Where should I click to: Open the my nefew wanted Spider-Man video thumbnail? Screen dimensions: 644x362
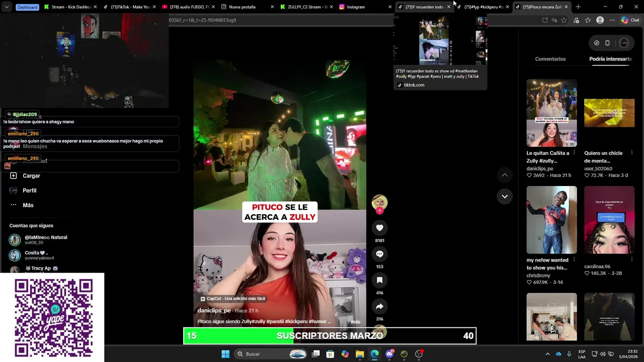tap(551, 220)
